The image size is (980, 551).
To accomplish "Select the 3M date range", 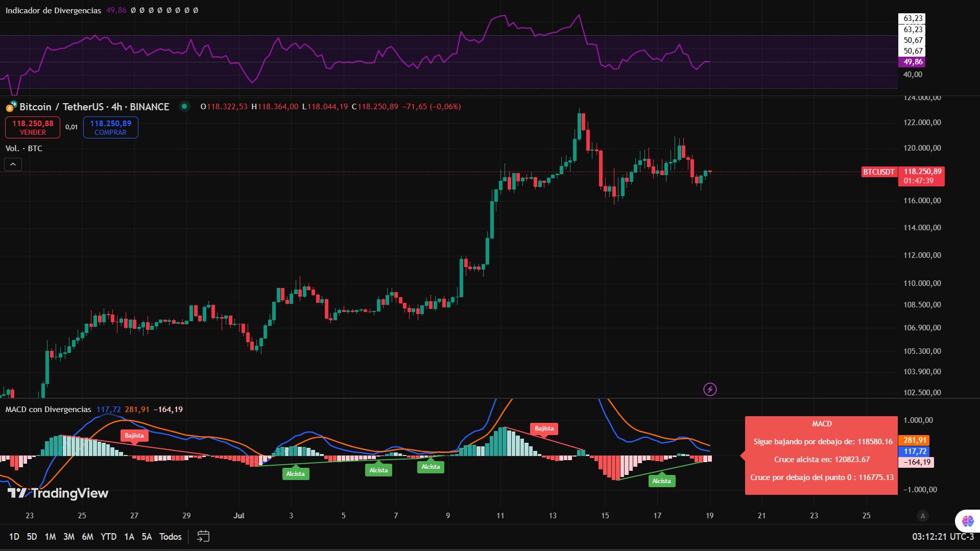I will [x=69, y=537].
